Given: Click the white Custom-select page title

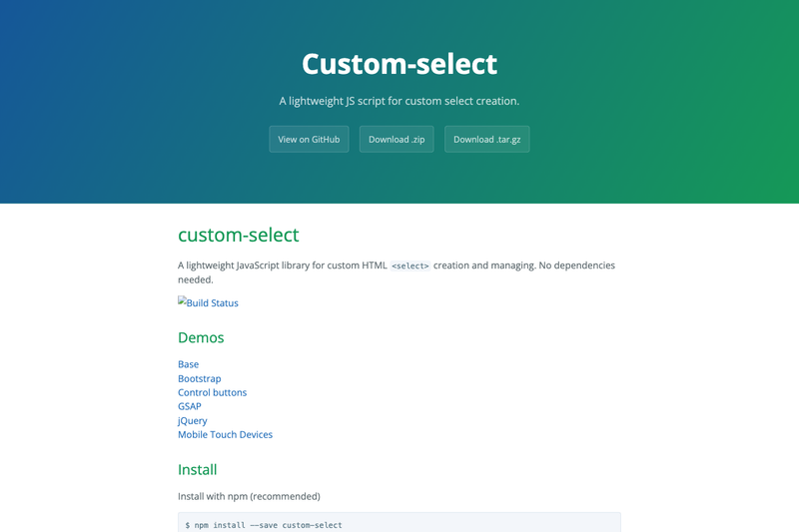Looking at the screenshot, I should [399, 64].
